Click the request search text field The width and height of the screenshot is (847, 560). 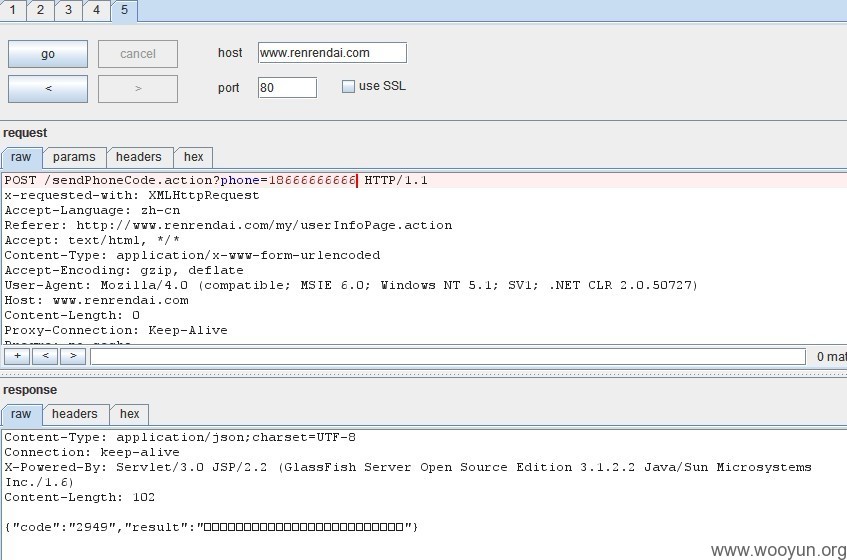pyautogui.click(x=448, y=356)
